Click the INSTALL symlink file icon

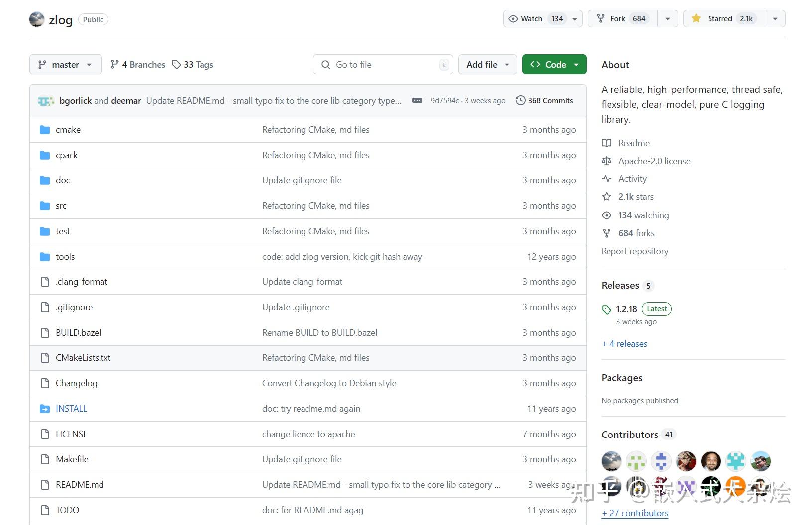[x=45, y=409]
